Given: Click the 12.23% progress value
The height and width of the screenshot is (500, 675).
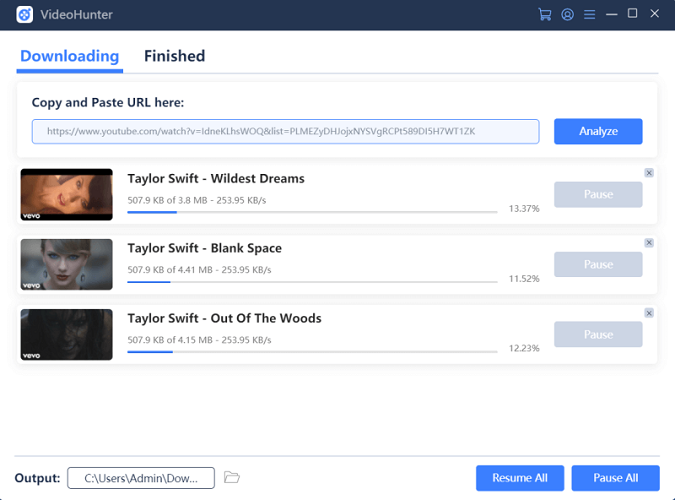Looking at the screenshot, I should 524,348.
